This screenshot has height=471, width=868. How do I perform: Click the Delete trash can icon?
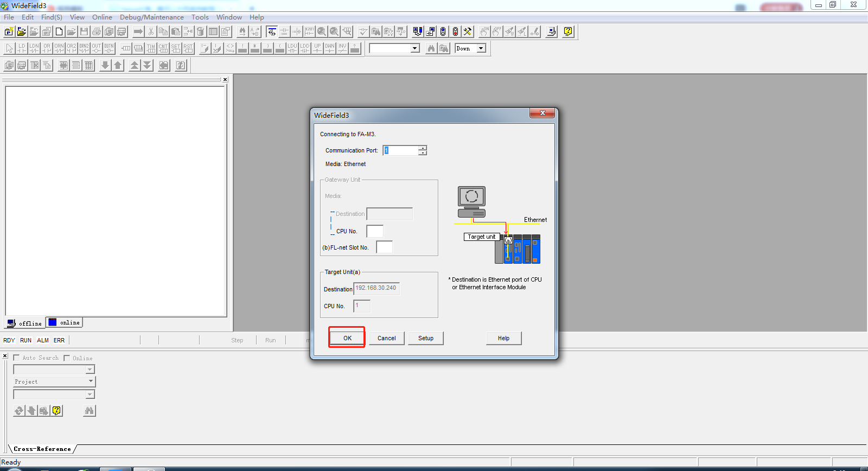[201, 31]
